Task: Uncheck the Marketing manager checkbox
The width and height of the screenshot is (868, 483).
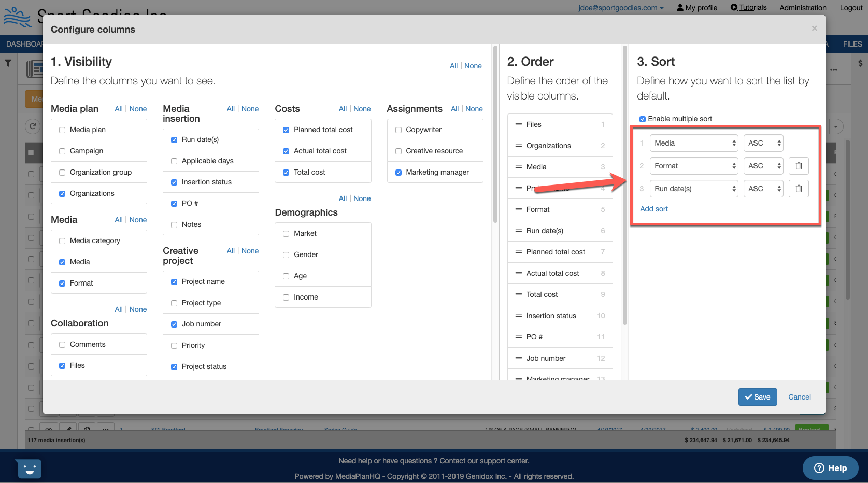Action: click(x=399, y=173)
